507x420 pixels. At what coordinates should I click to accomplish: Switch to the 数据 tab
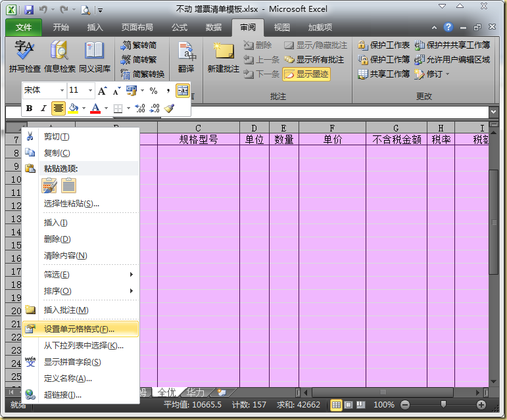click(x=214, y=28)
